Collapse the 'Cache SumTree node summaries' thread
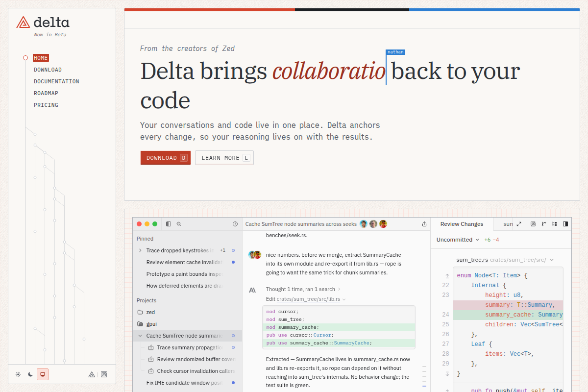The height and width of the screenshot is (392, 588). pos(141,336)
